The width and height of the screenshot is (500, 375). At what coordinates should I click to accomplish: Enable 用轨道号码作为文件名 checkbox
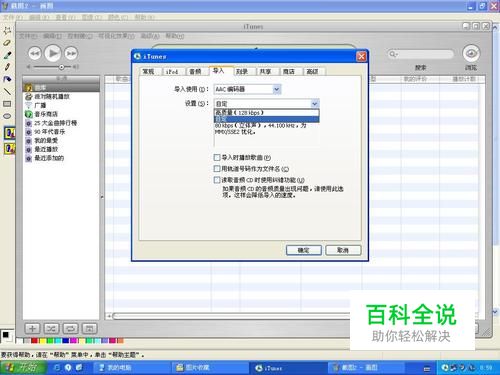point(217,169)
